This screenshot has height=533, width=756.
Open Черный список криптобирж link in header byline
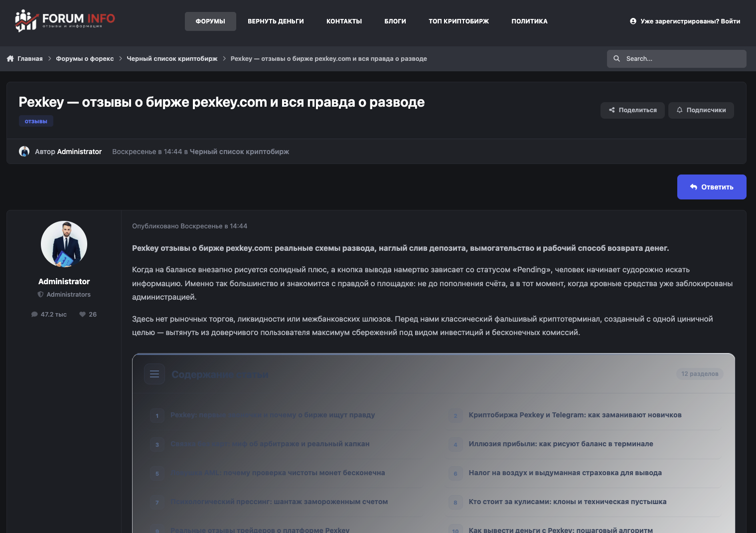tap(239, 152)
